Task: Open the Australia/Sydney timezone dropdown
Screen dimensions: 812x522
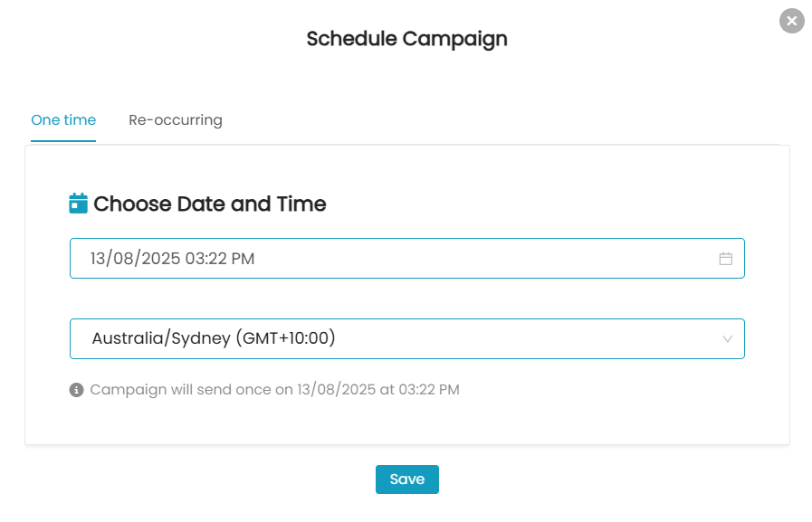Action: [406, 339]
